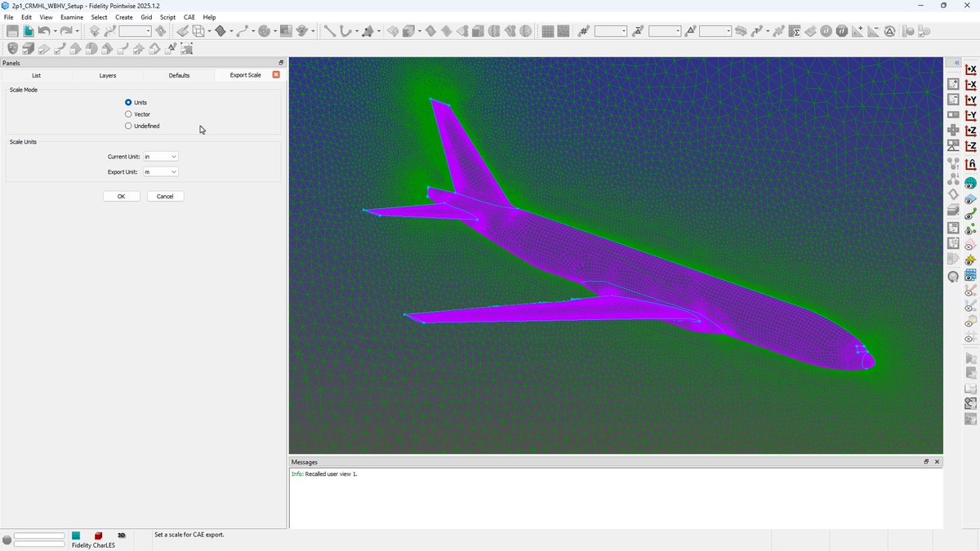Viewport: 980px width, 551px height.
Task: Set view to plus Y axis
Action: [x=970, y=100]
